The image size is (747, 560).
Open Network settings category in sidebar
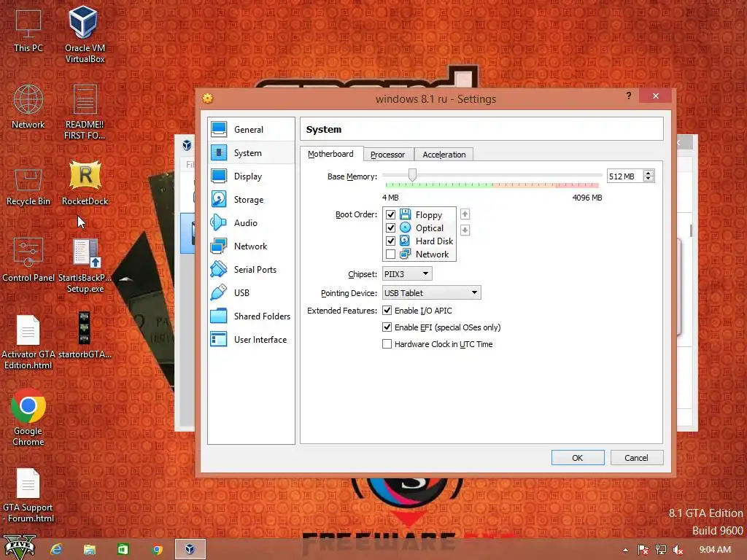tap(251, 246)
